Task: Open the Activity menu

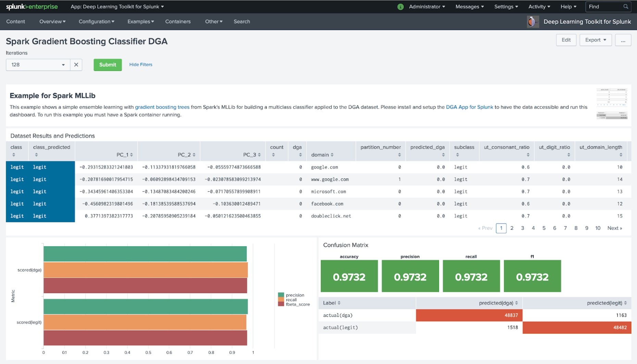Action: pos(539,6)
